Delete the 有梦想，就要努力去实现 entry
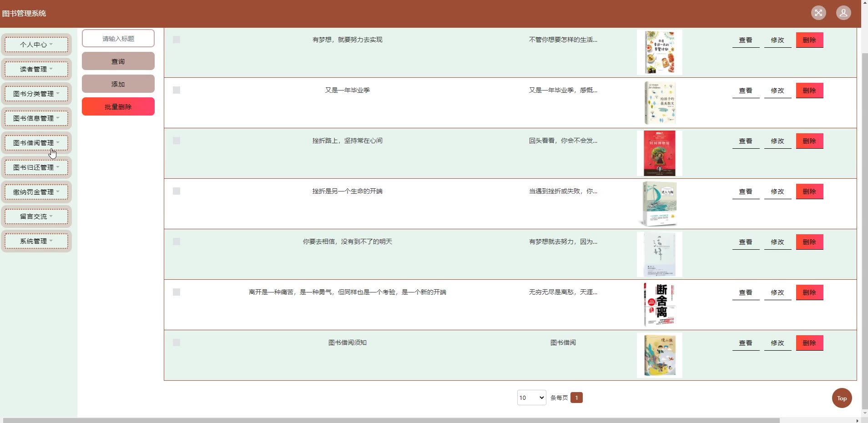This screenshot has height=423, width=868. coord(809,40)
